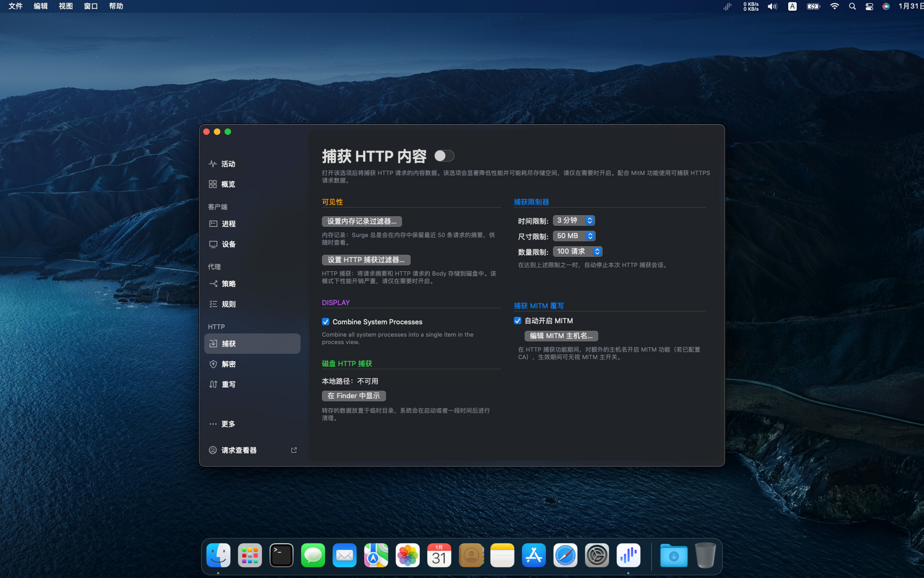Open Launchpad from the Dock
Image resolution: width=924 pixels, height=578 pixels.
250,556
